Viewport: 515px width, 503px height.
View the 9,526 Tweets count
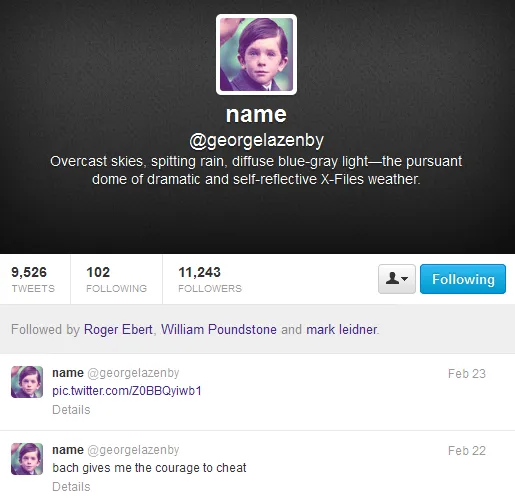pos(33,279)
